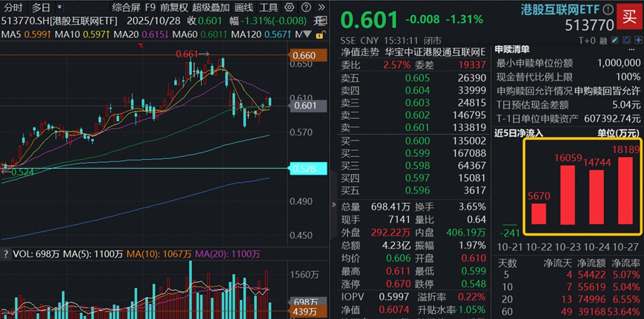The height and width of the screenshot is (319, 644).
Task: Select the 买一 bid row at 0.600
Action: point(413,141)
